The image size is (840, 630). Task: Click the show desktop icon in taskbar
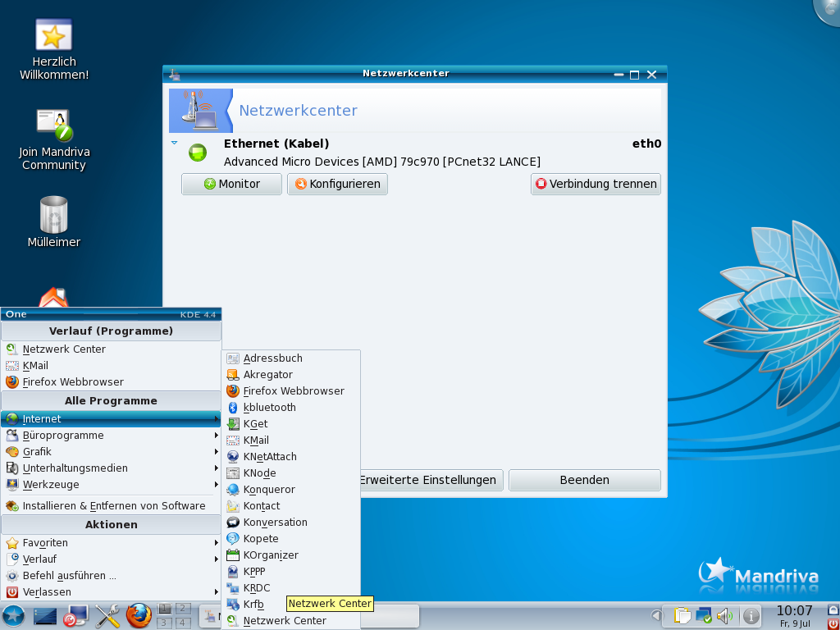(45, 615)
